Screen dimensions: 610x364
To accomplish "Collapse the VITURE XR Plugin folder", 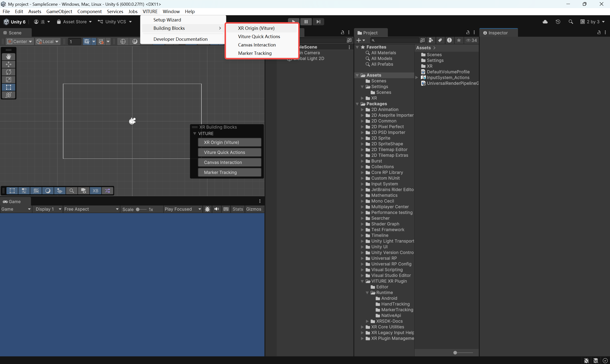I will click(362, 281).
